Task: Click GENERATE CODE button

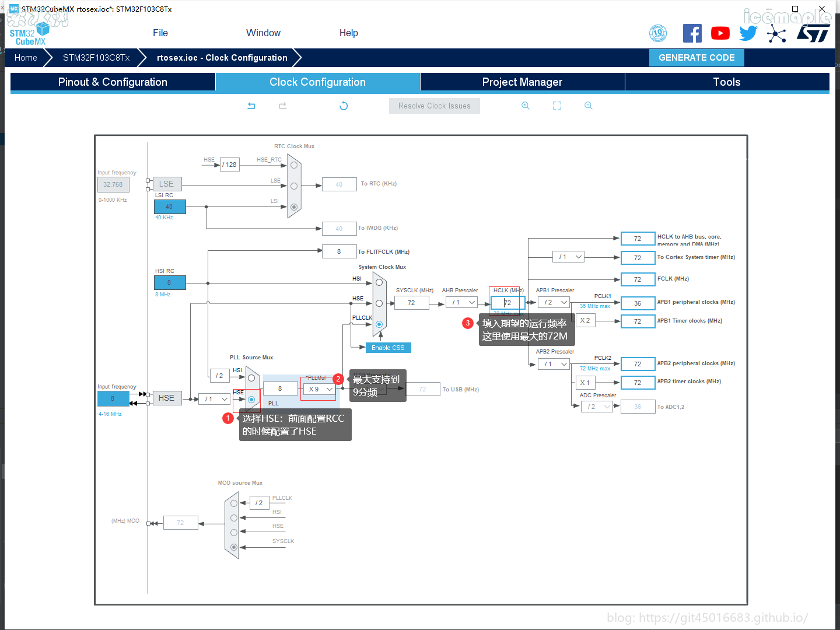Action: [696, 58]
